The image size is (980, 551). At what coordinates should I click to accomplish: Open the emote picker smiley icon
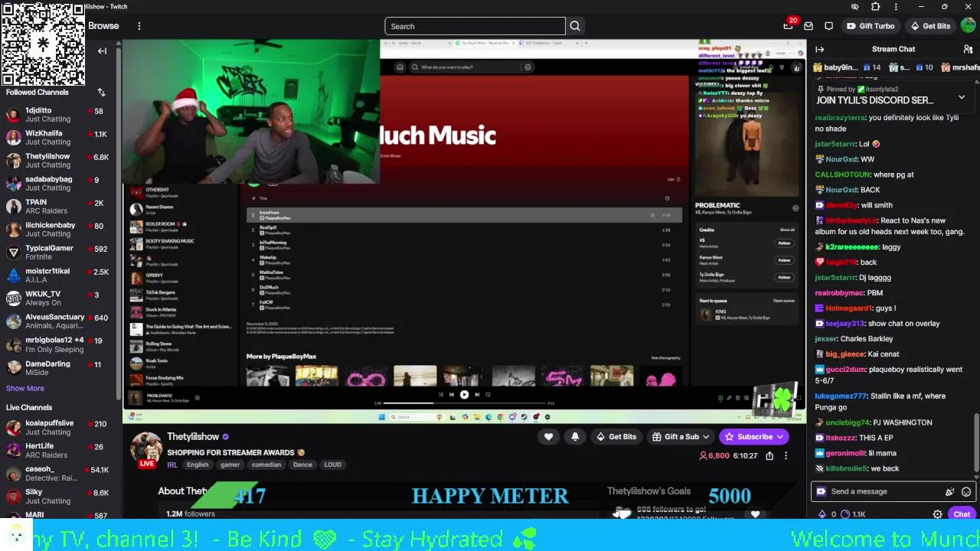pos(966,491)
